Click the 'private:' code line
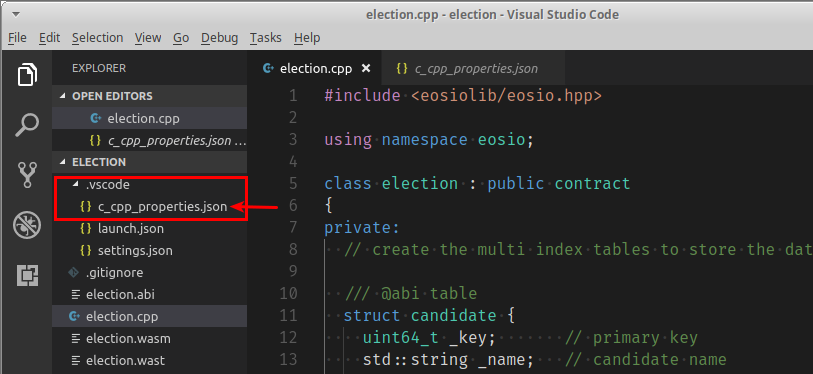Screen dimensions: 813x374 362,228
